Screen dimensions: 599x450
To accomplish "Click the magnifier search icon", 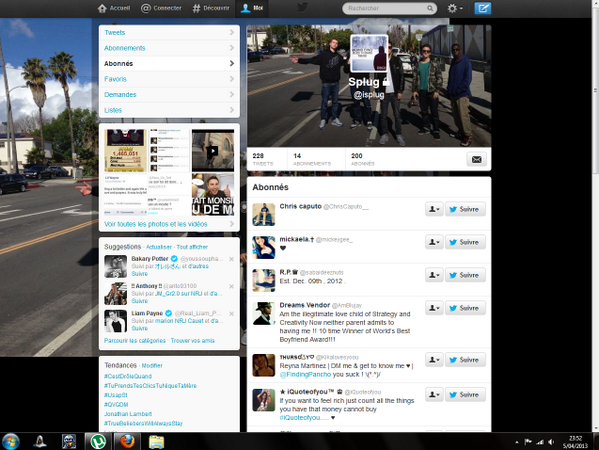I will (x=430, y=8).
